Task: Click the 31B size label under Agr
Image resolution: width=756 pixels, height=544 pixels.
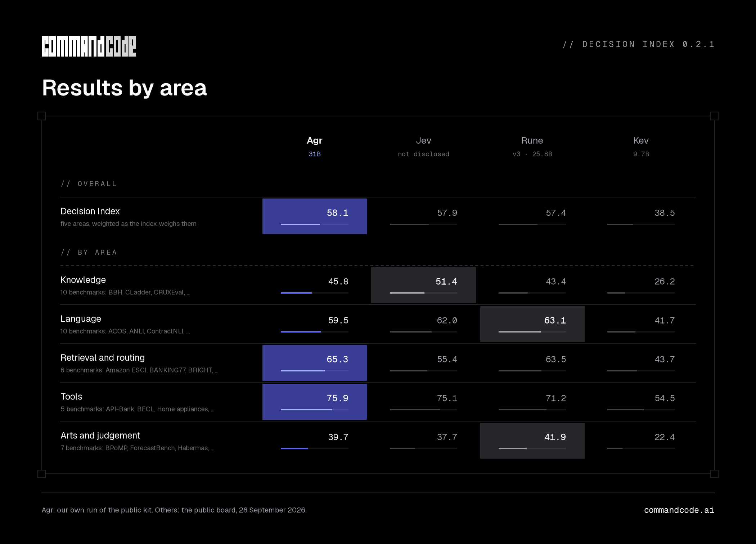Action: [314, 154]
